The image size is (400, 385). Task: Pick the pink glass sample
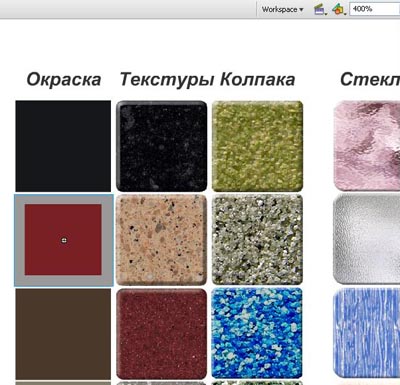(x=367, y=146)
